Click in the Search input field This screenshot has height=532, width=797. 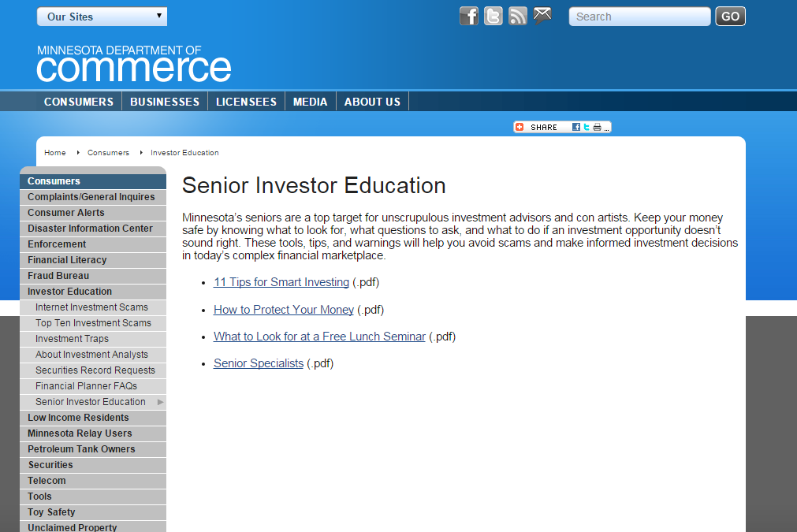(x=639, y=17)
